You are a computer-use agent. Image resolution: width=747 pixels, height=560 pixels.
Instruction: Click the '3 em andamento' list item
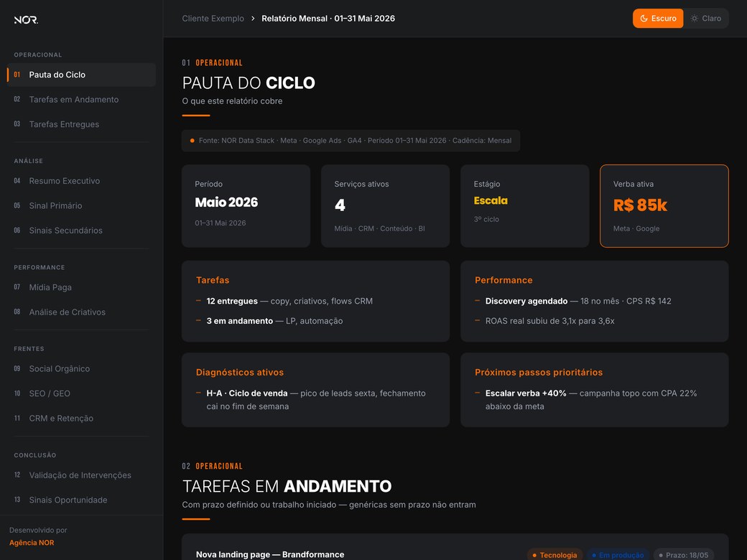269,321
